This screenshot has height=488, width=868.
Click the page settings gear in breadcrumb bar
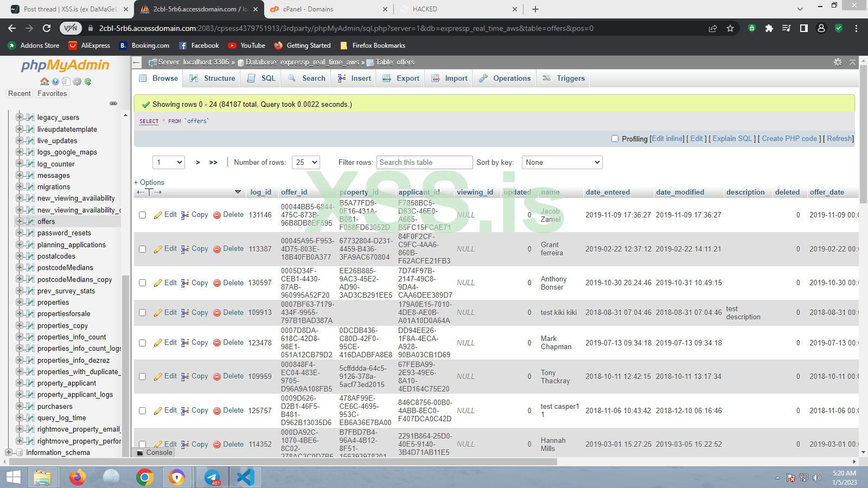tap(838, 62)
